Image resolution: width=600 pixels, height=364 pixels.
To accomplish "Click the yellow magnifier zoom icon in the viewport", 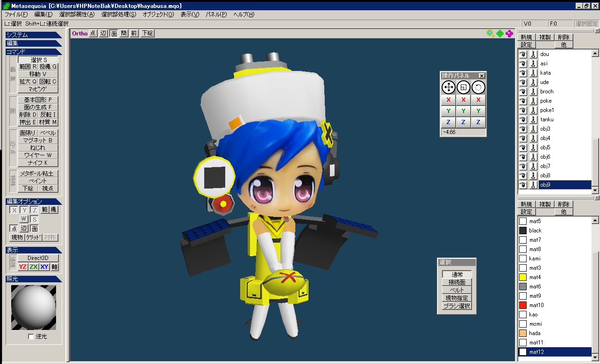I will coord(490,34).
